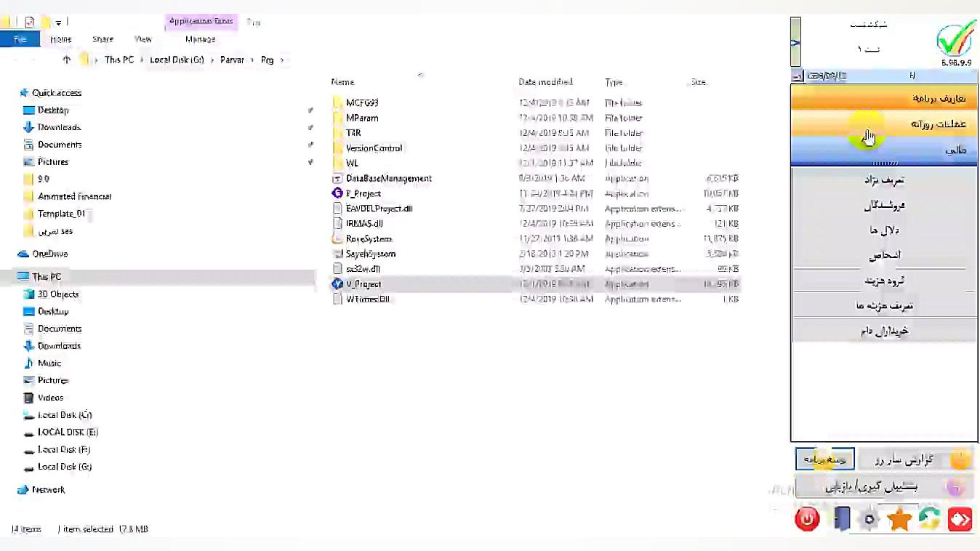This screenshot has width=980, height=551.
Task: Click the Network icon in sidebar
Action: coord(23,490)
